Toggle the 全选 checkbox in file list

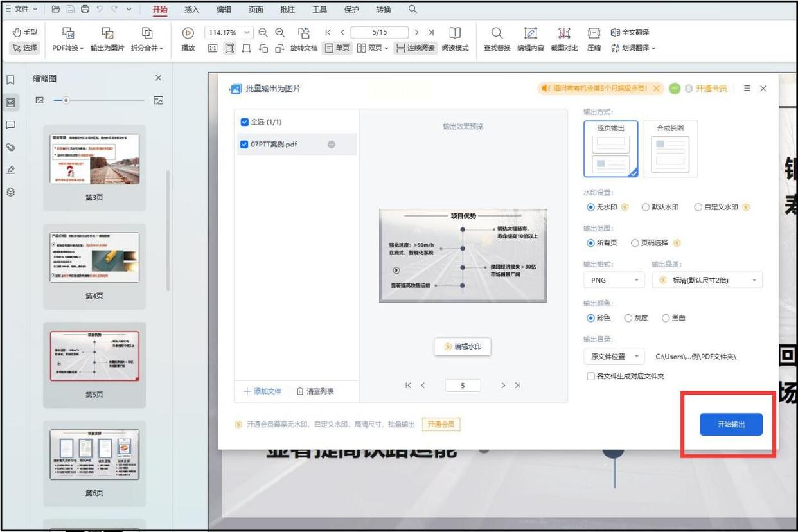click(244, 122)
